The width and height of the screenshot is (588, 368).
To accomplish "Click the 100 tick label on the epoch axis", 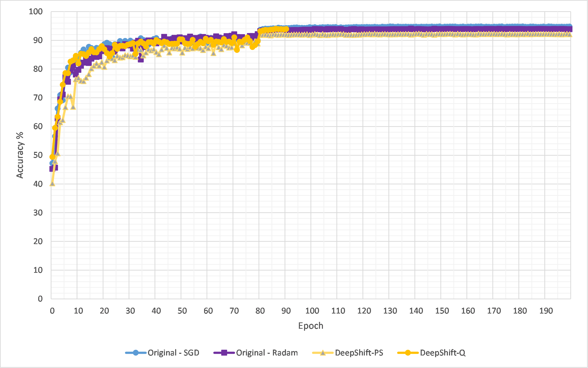I will tap(312, 311).
